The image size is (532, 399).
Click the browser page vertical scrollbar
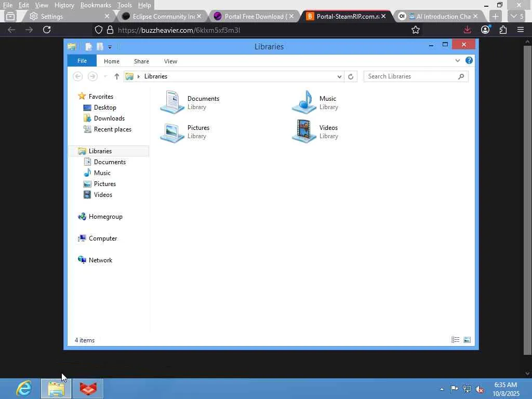tap(527, 200)
